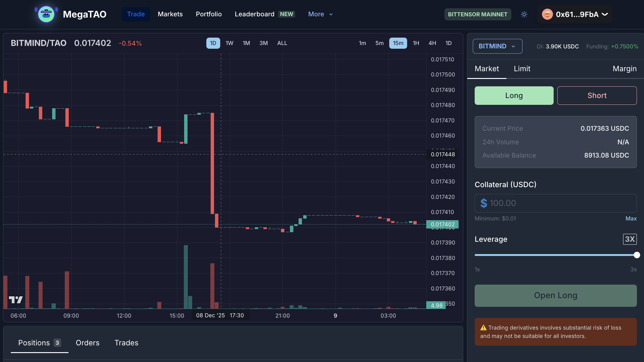This screenshot has height=362, width=644.
Task: Toggle the light/dark theme sun icon
Action: point(524,14)
